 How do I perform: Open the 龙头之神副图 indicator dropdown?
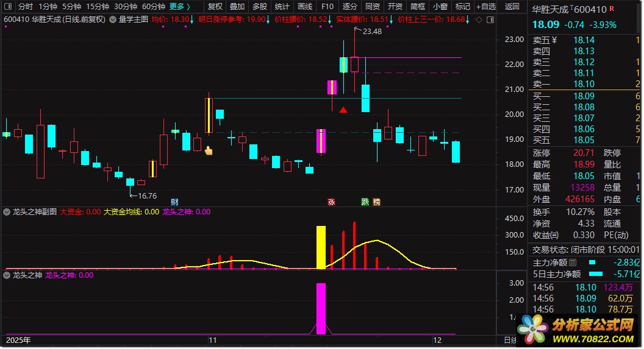[7, 212]
